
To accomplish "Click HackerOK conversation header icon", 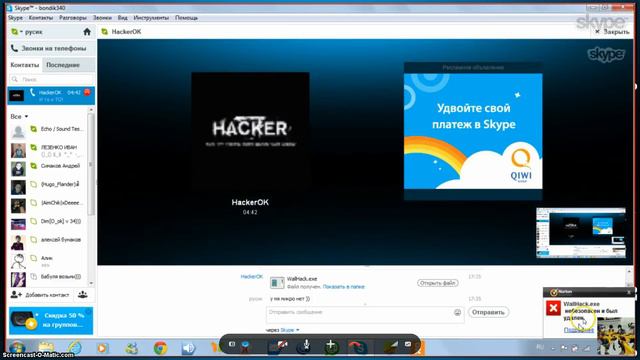I will point(104,31).
